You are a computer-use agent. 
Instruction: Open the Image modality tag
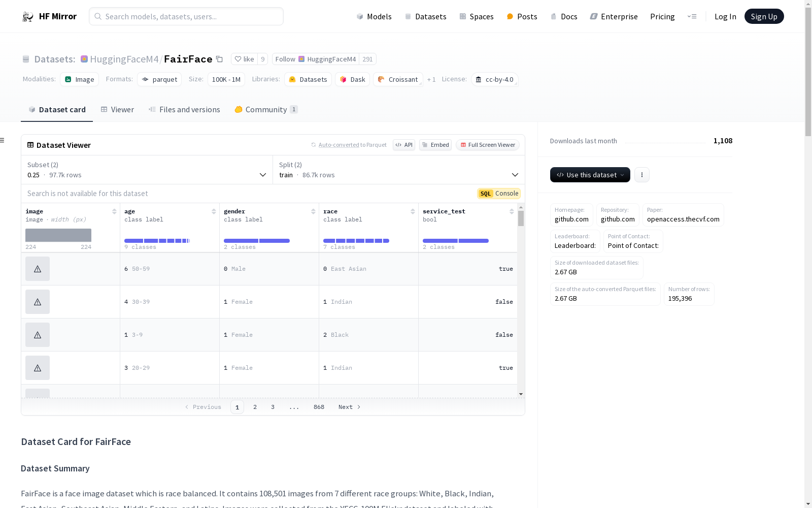80,79
